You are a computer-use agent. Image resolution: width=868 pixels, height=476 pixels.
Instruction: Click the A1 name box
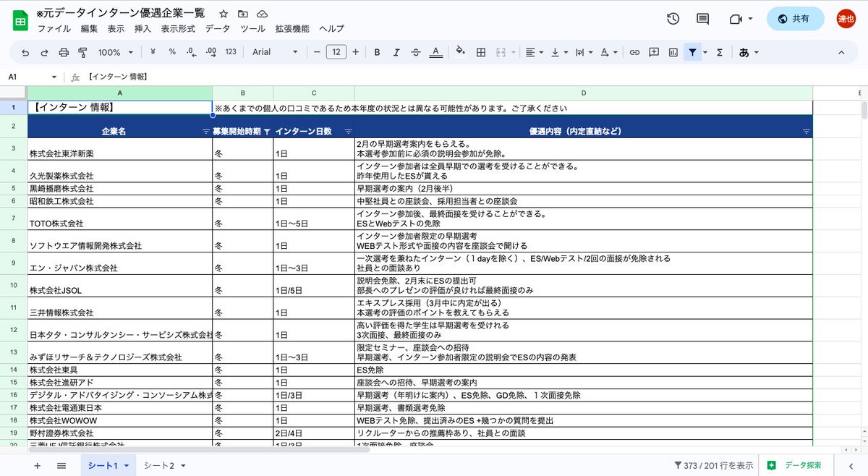33,77
